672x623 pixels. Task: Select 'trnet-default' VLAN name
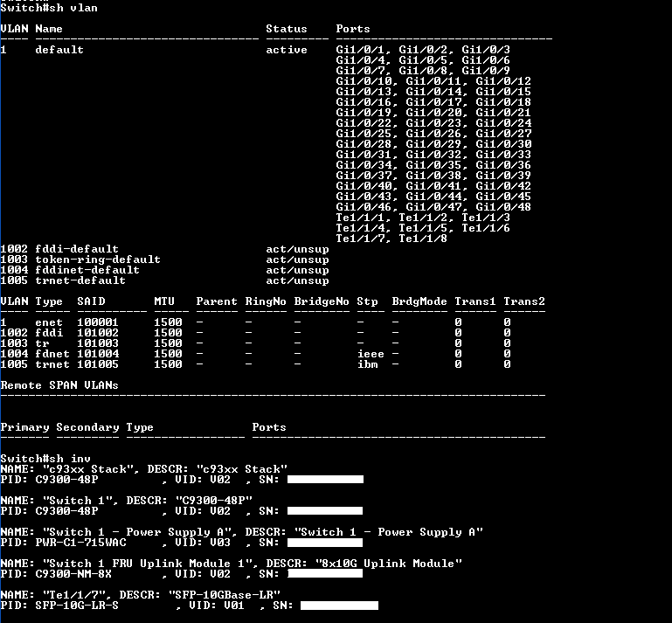pos(80,280)
